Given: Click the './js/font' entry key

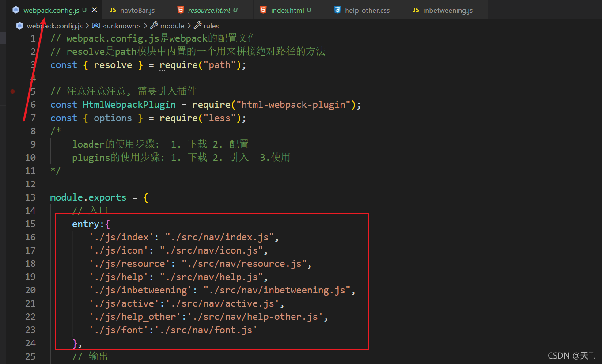Looking at the screenshot, I should point(118,330).
